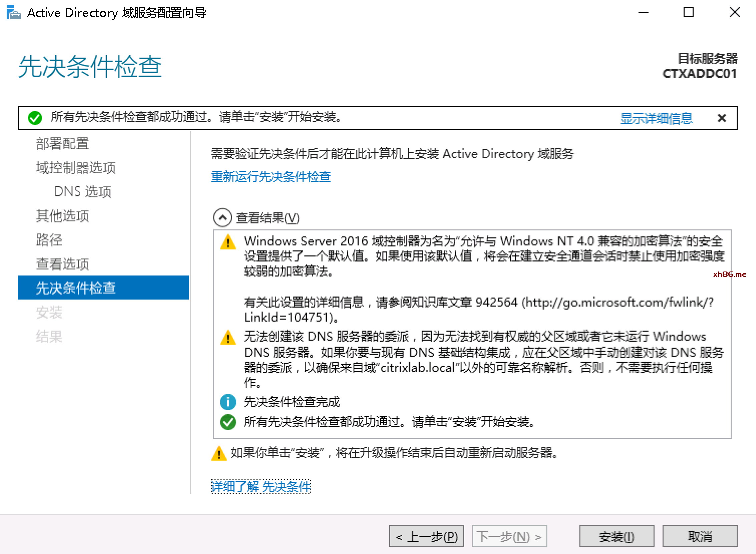This screenshot has width=756, height=554.
Task: Click the 上一步(P) back button
Action: point(426,537)
